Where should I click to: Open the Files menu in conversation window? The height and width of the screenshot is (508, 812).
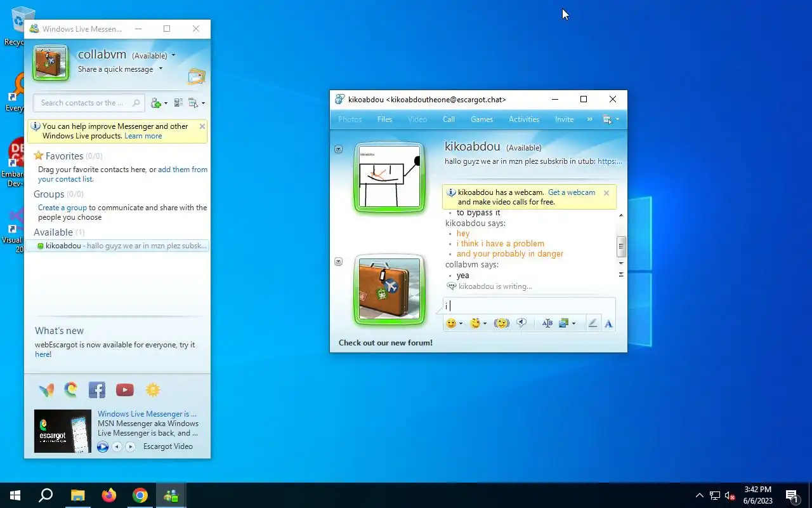pyautogui.click(x=384, y=119)
